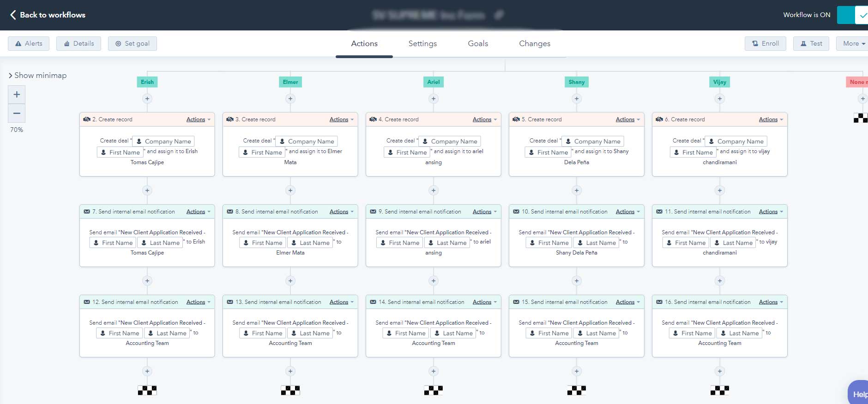Click plus icon below step 16 email notification

tap(720, 371)
